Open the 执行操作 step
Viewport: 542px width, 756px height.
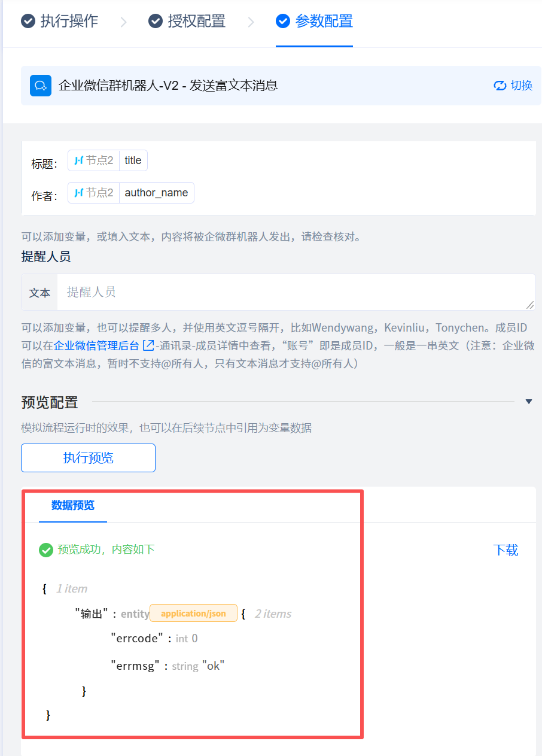coord(60,22)
